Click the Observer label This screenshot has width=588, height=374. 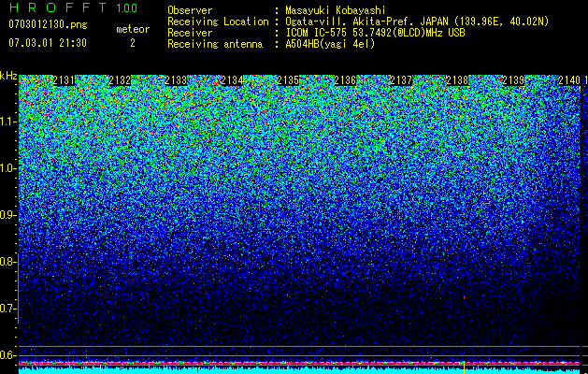[x=190, y=10]
